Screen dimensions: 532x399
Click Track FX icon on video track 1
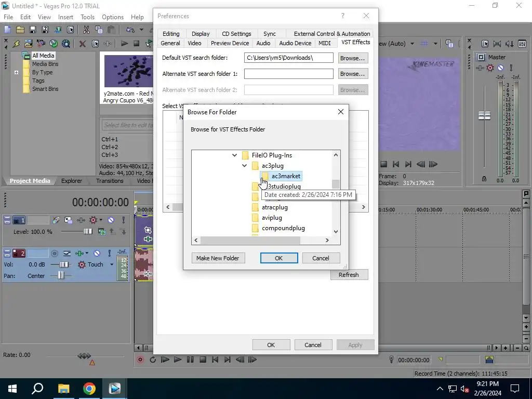(81, 220)
